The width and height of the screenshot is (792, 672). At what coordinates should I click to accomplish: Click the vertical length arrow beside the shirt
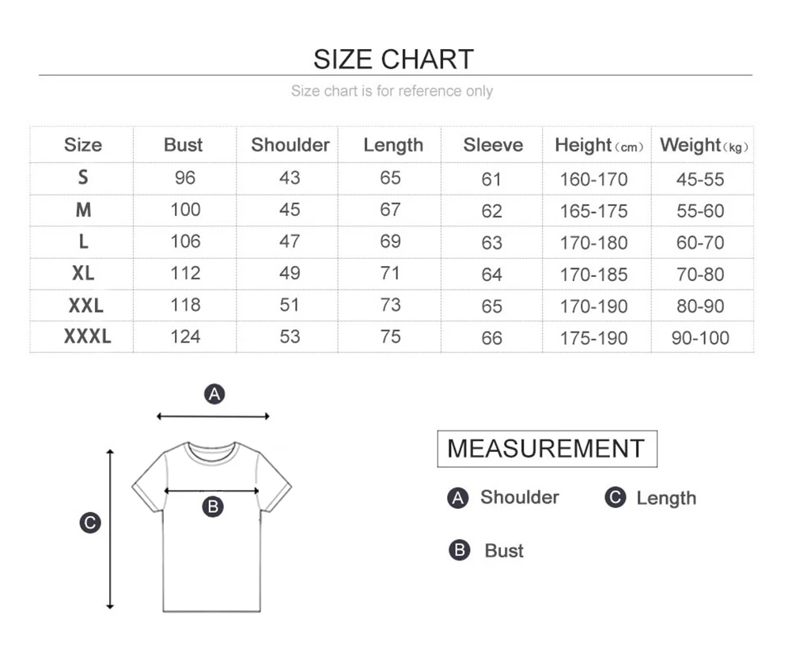pyautogui.click(x=110, y=529)
